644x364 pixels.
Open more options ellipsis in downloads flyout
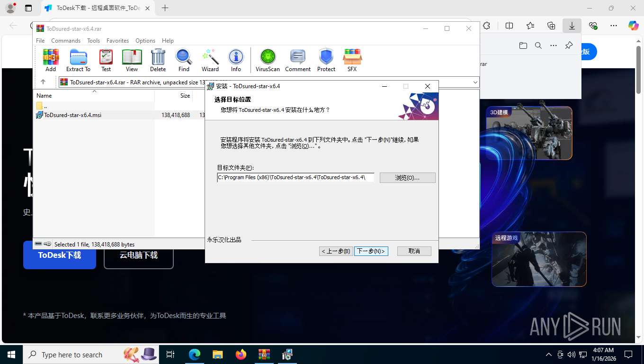coord(554,45)
